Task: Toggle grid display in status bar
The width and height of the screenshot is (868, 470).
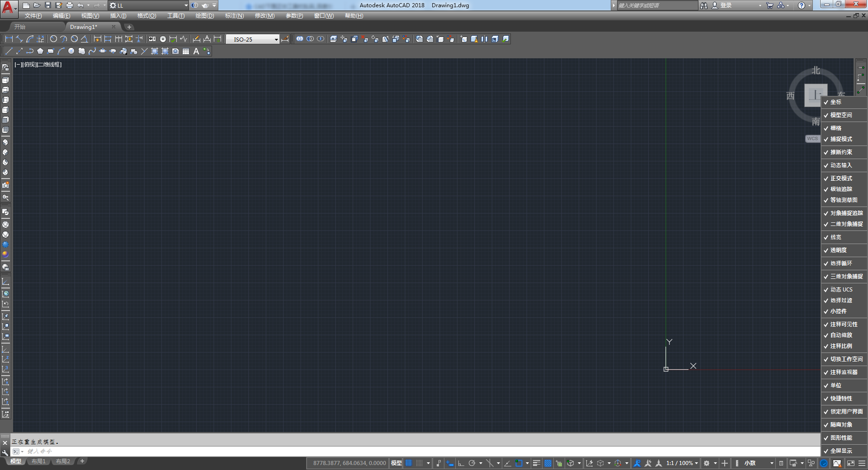Action: [x=409, y=463]
